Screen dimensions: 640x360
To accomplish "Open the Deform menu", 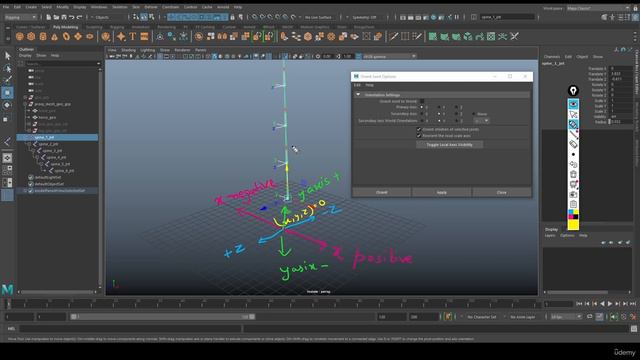I will coord(151,7).
